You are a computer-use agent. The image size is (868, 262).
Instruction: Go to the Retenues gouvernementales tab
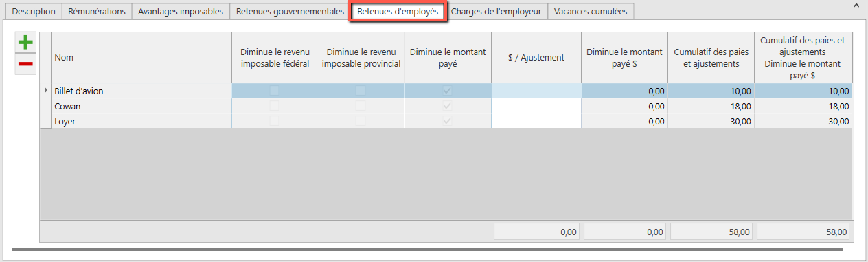point(290,12)
